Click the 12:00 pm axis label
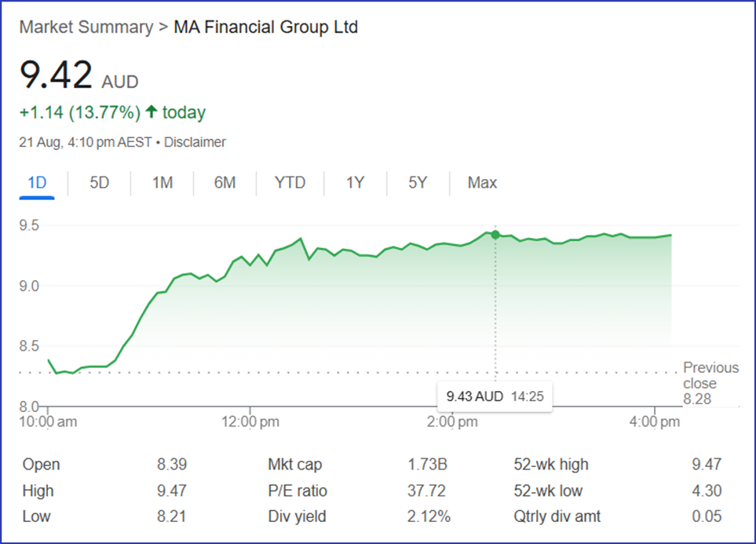Image resolution: width=756 pixels, height=544 pixels. coord(250,422)
